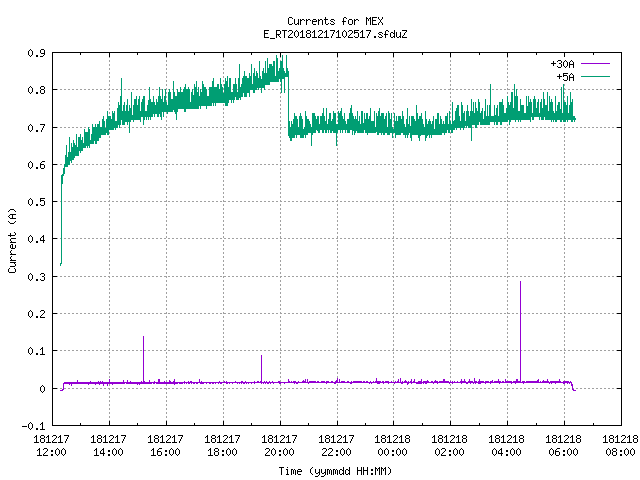Screen dimensions: 640x480
Task: Click the y-axis tick value 0.8
Action: tap(36, 90)
